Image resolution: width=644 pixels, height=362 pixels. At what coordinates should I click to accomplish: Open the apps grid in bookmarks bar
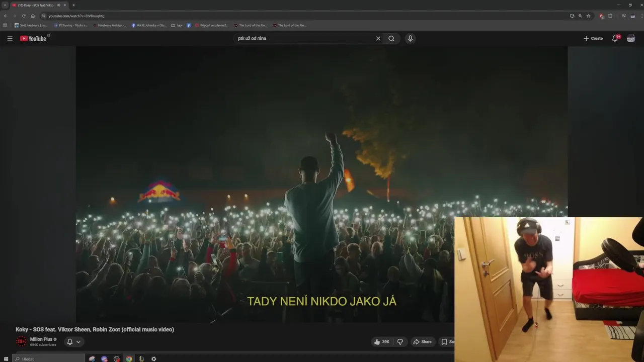click(x=5, y=25)
